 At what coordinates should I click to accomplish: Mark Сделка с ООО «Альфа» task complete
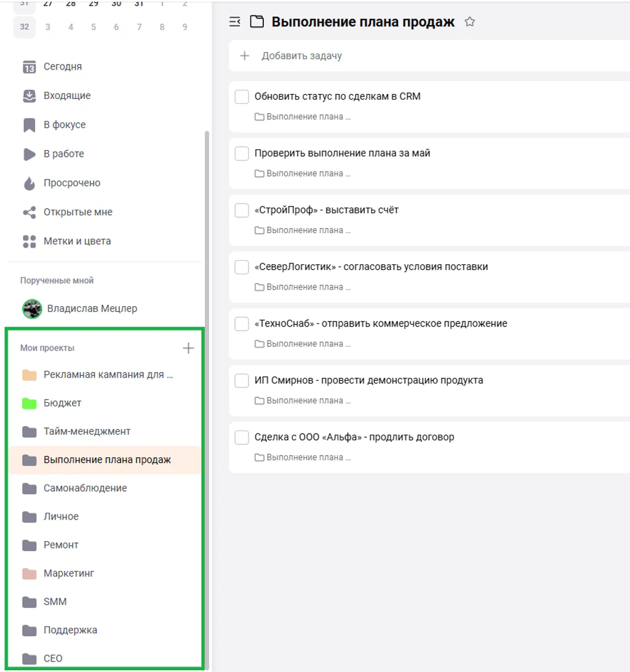pos(242,438)
